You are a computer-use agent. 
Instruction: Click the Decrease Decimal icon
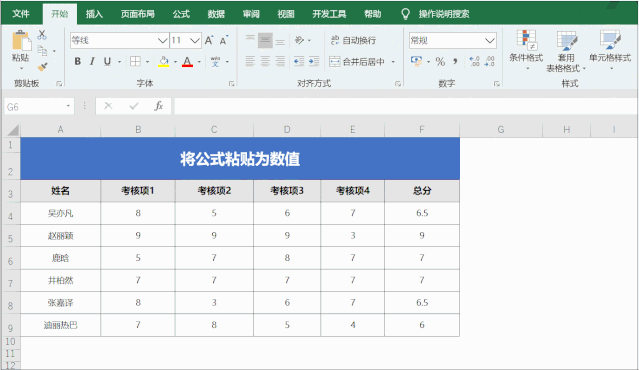[489, 62]
